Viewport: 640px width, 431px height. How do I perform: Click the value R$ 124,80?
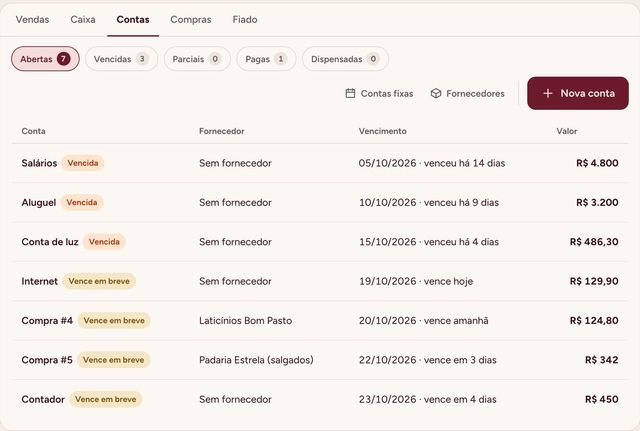[x=594, y=320]
